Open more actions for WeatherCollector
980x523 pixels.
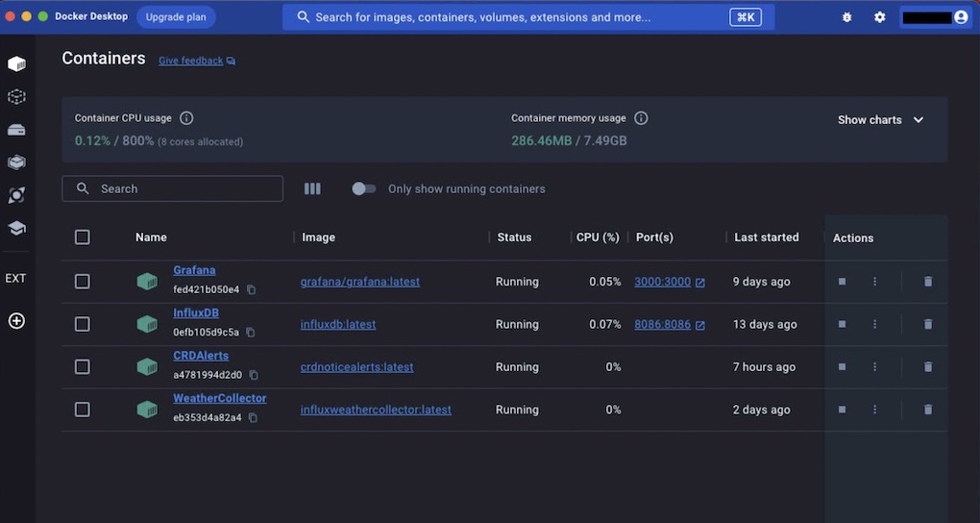coord(875,410)
